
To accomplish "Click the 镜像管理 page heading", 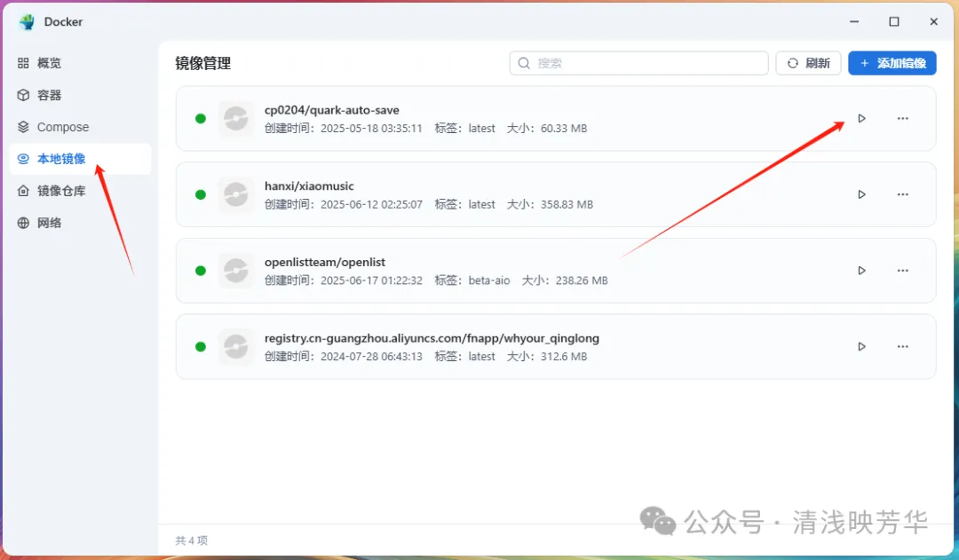I will point(203,63).
